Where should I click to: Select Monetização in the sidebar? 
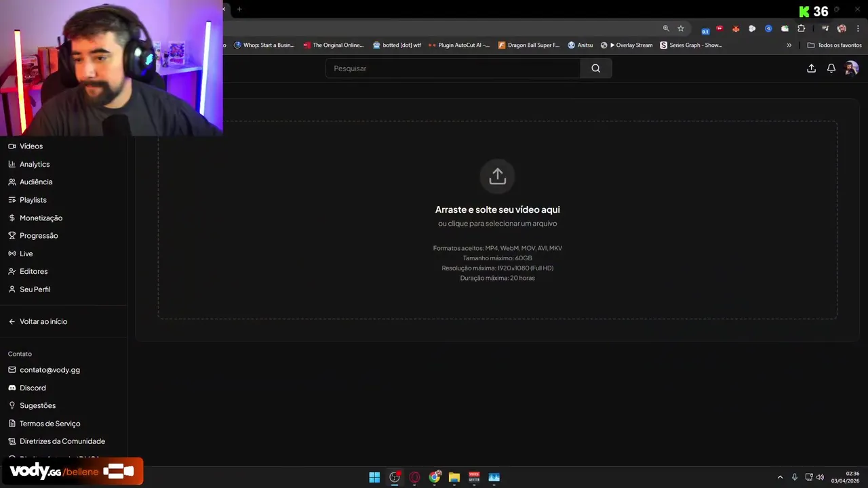[35, 218]
